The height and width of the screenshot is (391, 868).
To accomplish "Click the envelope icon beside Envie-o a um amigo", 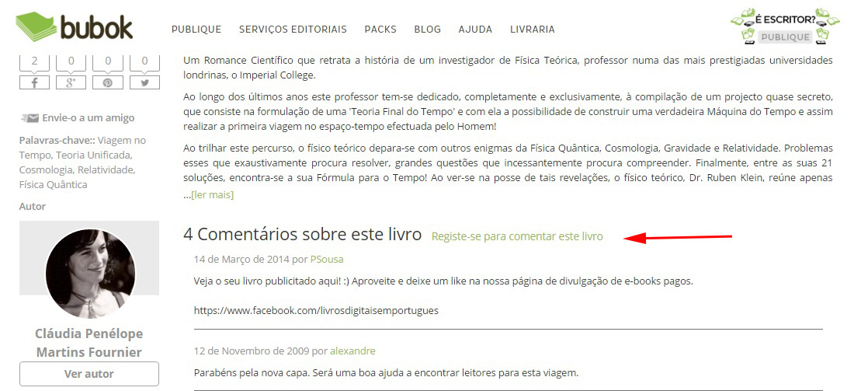I will [x=30, y=117].
